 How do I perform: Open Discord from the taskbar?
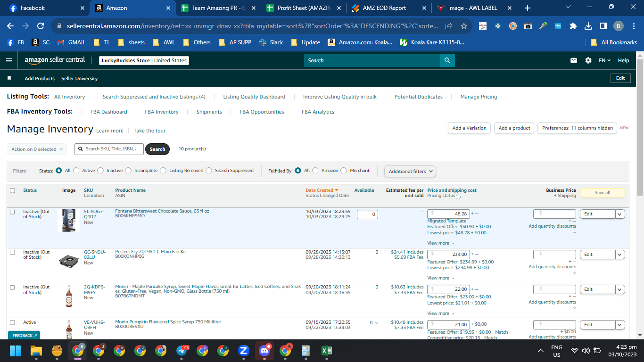pyautogui.click(x=264, y=351)
